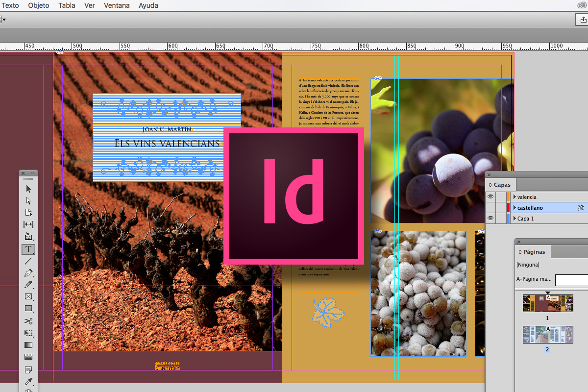Image resolution: width=588 pixels, height=392 pixels.
Task: Switch to the Capas panel tab
Action: [499, 185]
